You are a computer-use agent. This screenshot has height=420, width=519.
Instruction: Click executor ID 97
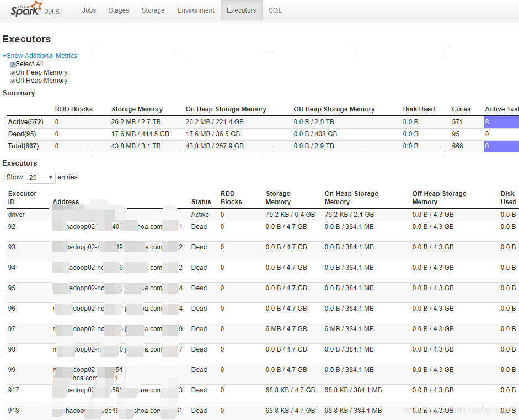point(12,329)
